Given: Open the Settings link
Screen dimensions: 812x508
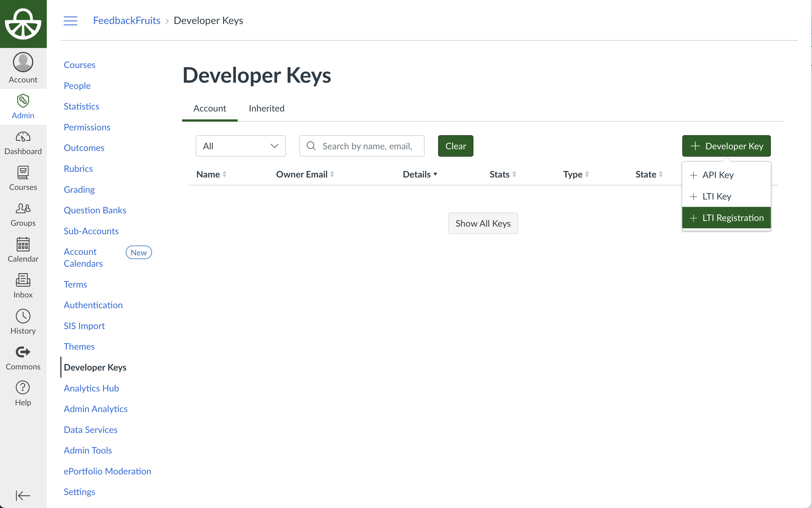Looking at the screenshot, I should click(80, 492).
